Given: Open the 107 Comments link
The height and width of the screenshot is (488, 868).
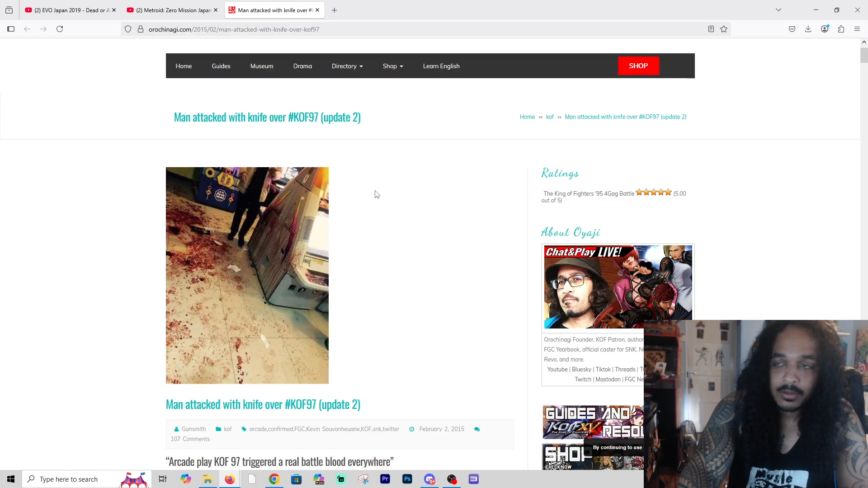Looking at the screenshot, I should pyautogui.click(x=190, y=439).
